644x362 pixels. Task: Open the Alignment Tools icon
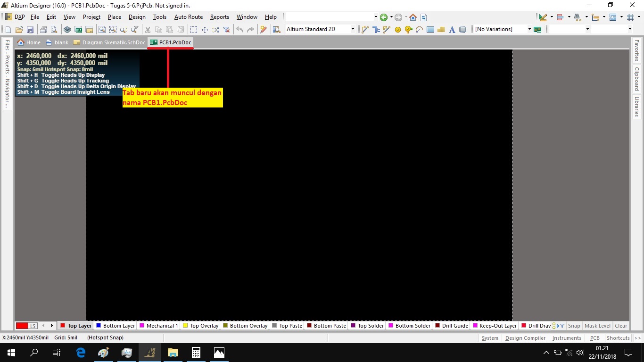[560, 17]
